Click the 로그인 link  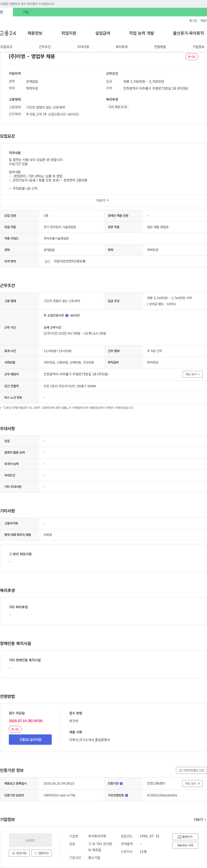pyautogui.click(x=193, y=21)
